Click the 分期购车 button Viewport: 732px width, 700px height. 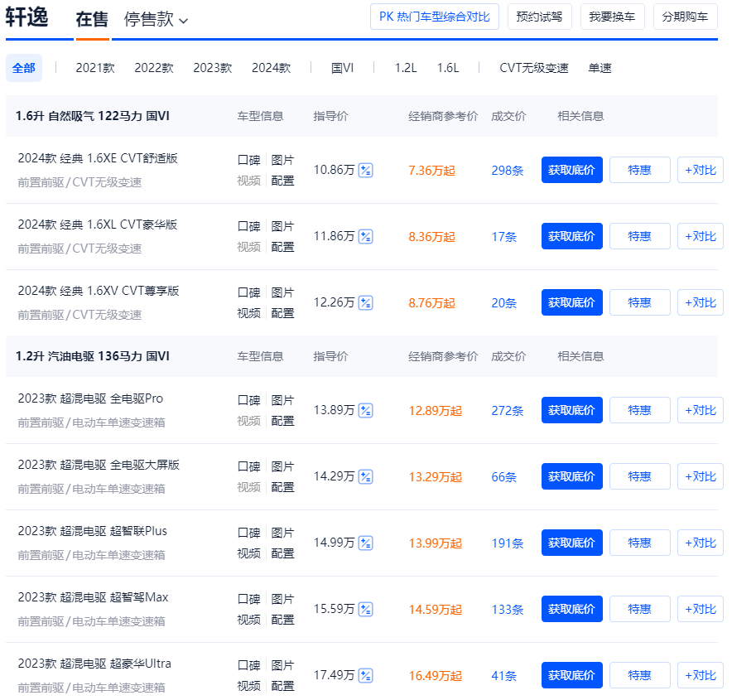pos(686,17)
